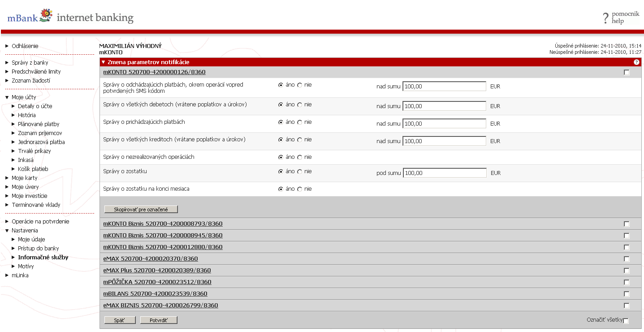
Task: Open História submenu item
Action: [27, 115]
